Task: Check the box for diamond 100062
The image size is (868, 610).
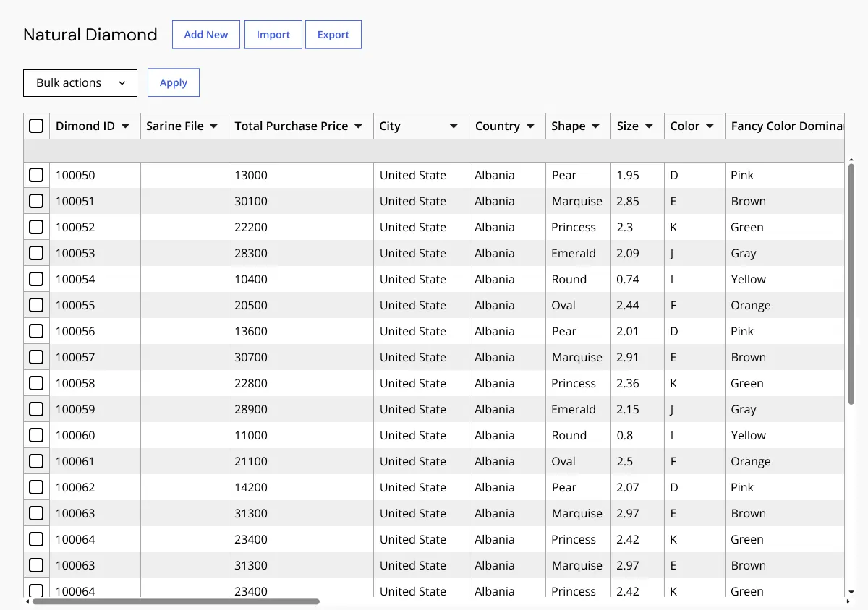Action: click(x=36, y=487)
